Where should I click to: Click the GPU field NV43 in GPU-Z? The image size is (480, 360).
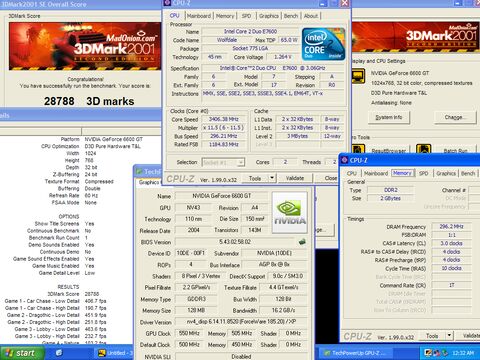193,207
